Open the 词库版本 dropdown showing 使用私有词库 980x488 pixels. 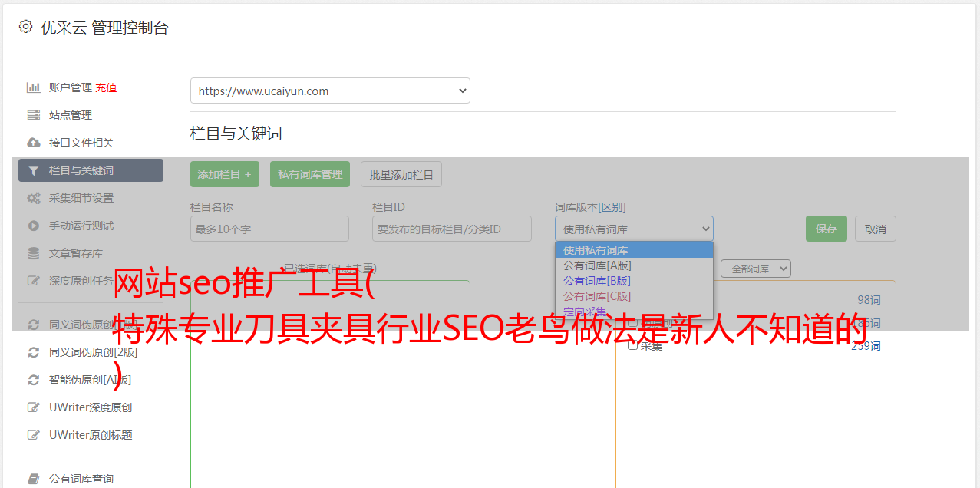coord(634,229)
